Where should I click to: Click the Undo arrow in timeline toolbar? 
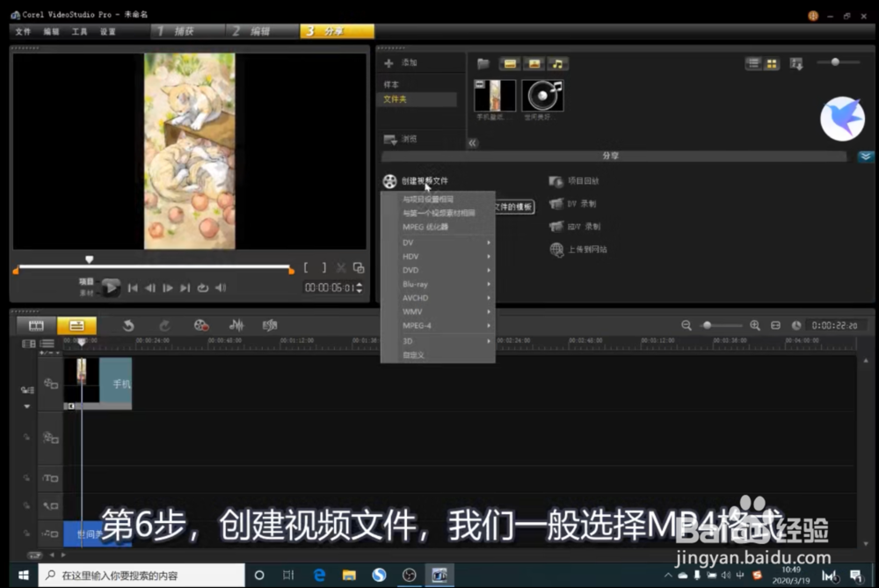(x=128, y=326)
